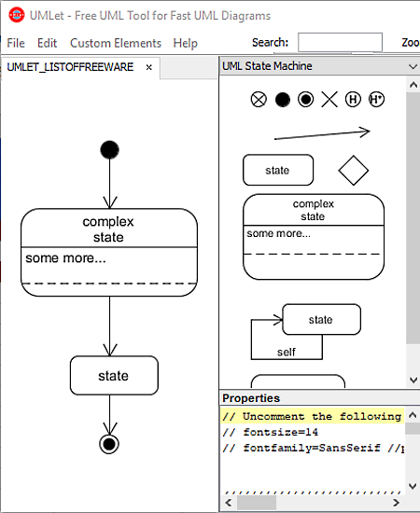Select arrow from state to final node

pos(109,414)
